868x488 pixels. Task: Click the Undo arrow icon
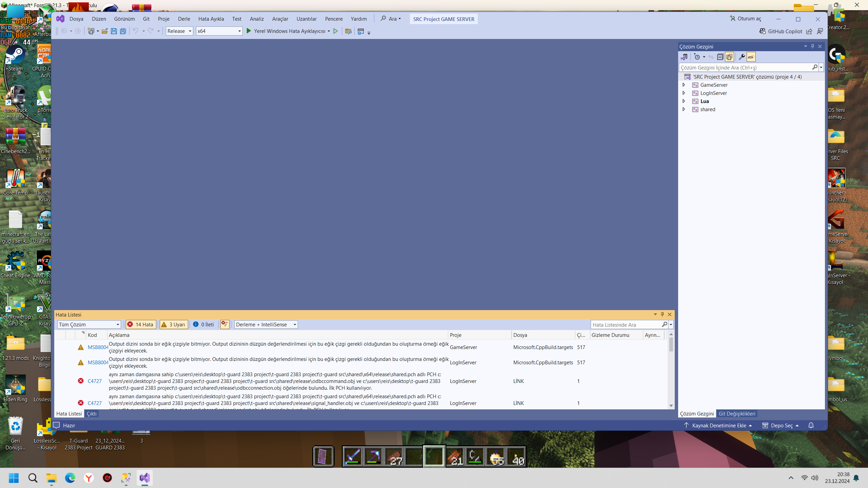pyautogui.click(x=135, y=31)
